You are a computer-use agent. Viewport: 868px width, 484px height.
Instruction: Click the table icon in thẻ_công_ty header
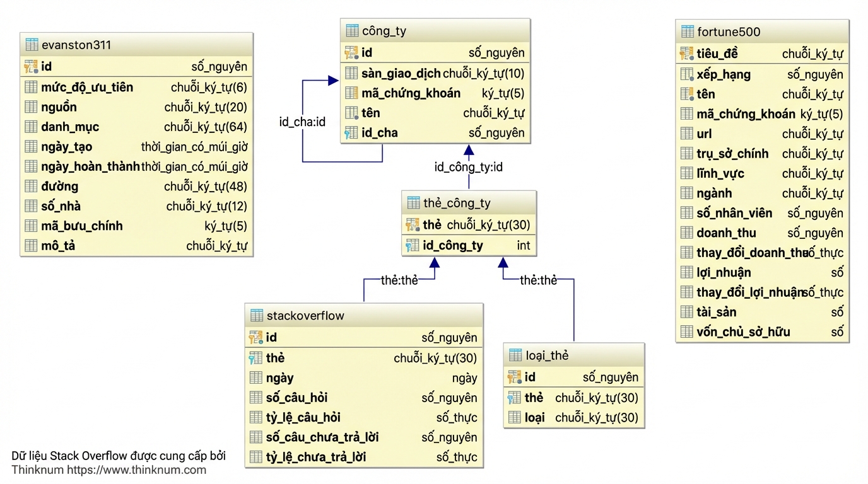(413, 203)
